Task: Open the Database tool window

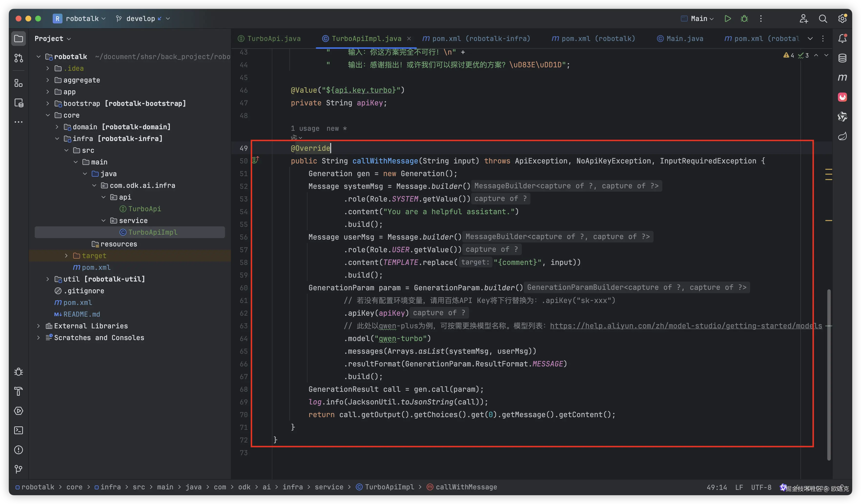Action: tap(842, 58)
